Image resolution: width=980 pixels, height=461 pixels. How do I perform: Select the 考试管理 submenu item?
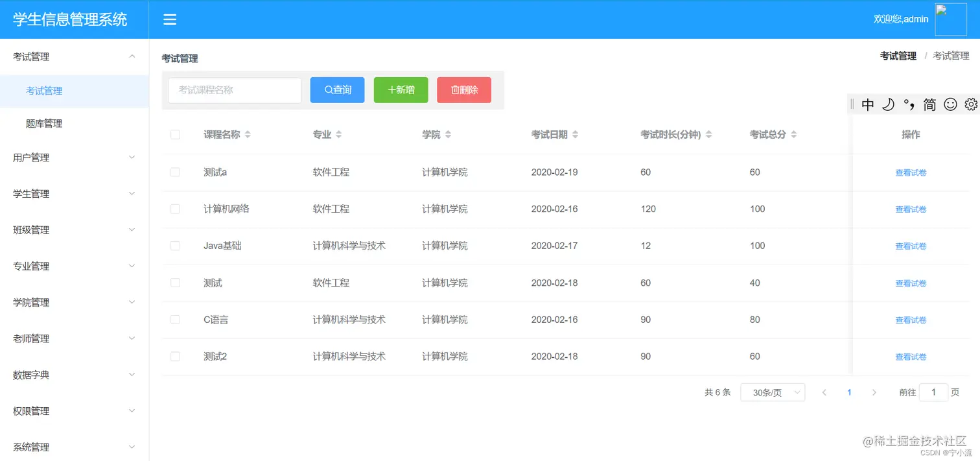pyautogui.click(x=75, y=91)
